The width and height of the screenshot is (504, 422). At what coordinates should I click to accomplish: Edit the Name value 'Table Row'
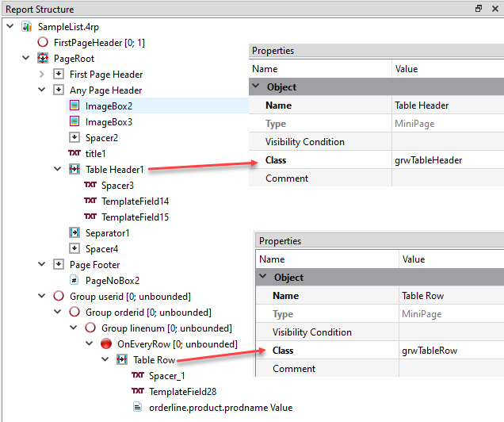(452, 296)
